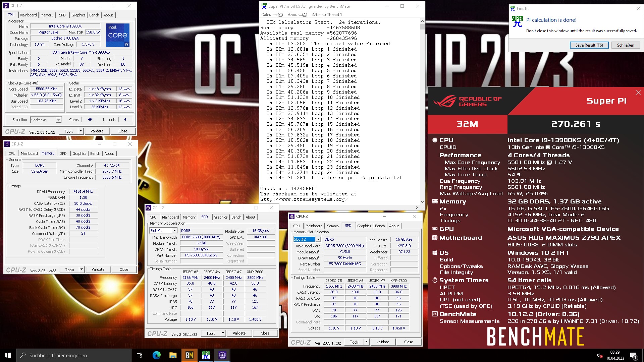Viewport: 644px width, 362px height.
Task: Click the Super PI icon in Finish dialog
Action: coord(517,21)
